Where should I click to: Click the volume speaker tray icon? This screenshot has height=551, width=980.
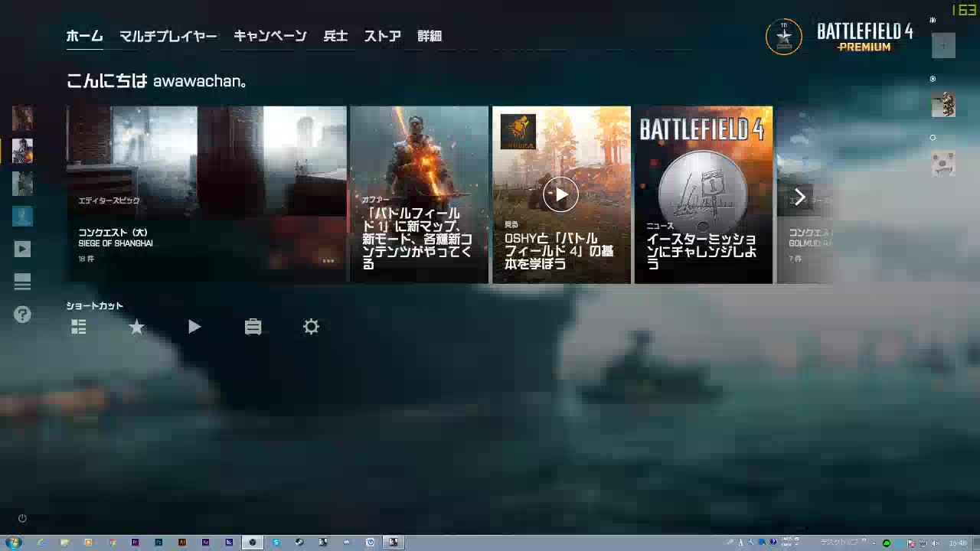pyautogui.click(x=935, y=543)
